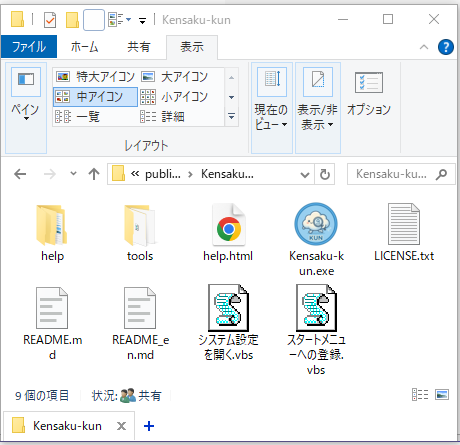Click the new folder icon in the quick access toolbar
This screenshot has height=445, width=460.
click(72, 20)
